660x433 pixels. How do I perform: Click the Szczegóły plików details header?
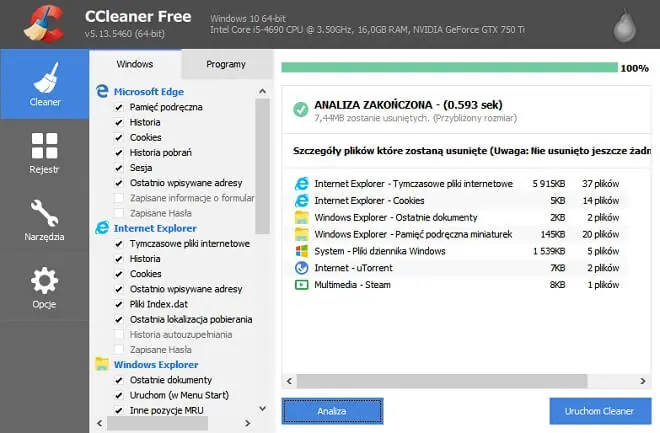coord(472,151)
